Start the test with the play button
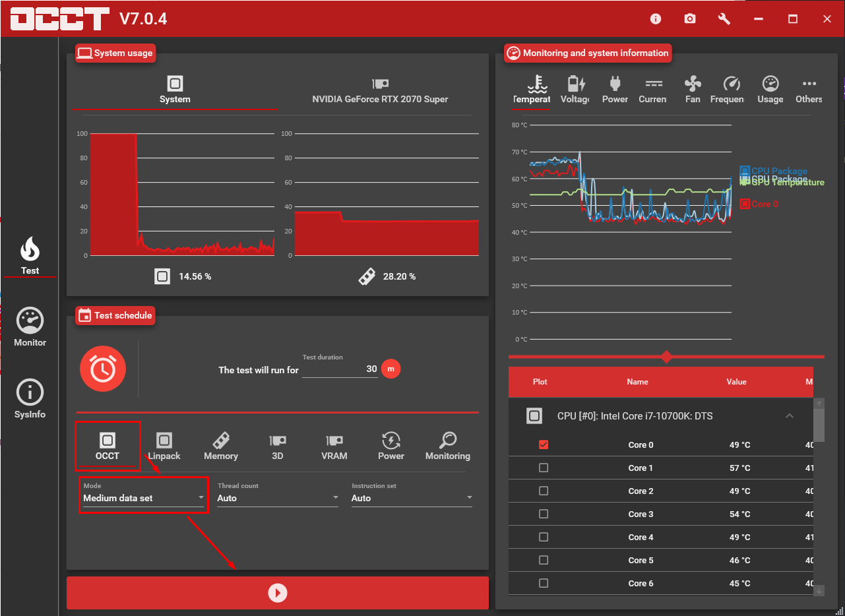The image size is (845, 616). coord(278,593)
